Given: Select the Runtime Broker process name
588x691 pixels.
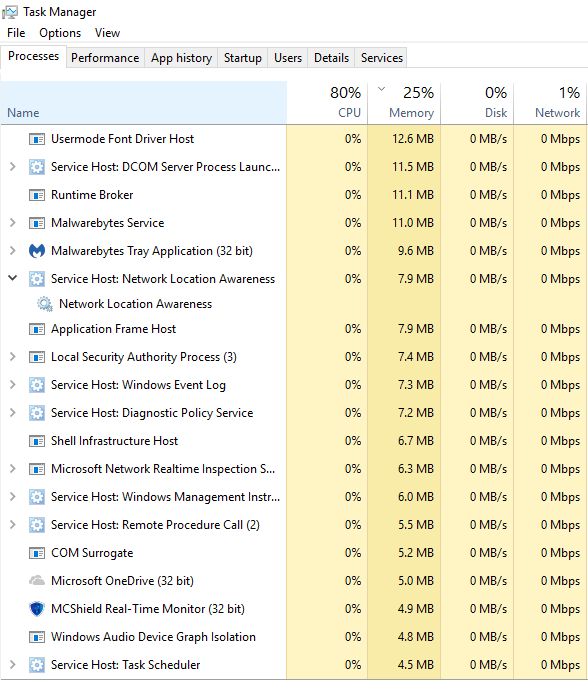Looking at the screenshot, I should click(92, 195).
